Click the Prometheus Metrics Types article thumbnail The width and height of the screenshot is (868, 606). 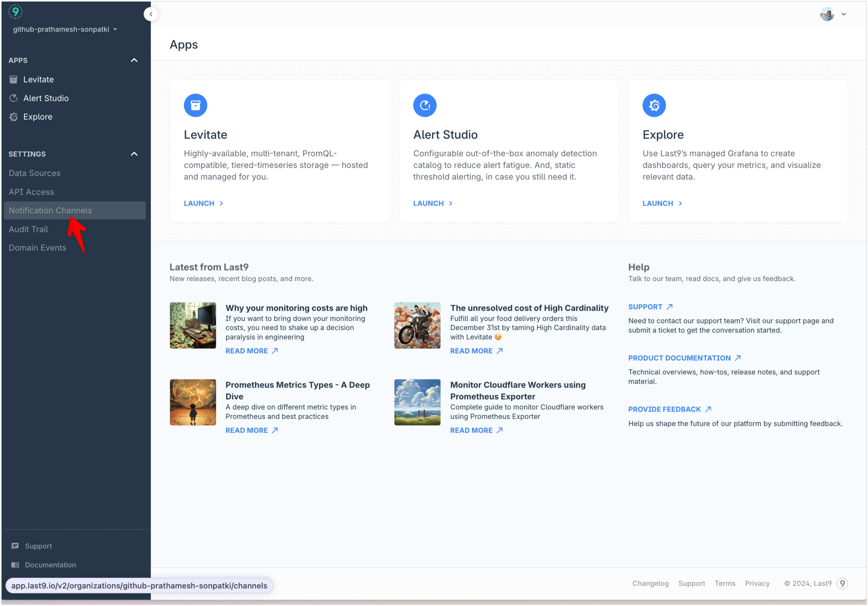click(193, 402)
